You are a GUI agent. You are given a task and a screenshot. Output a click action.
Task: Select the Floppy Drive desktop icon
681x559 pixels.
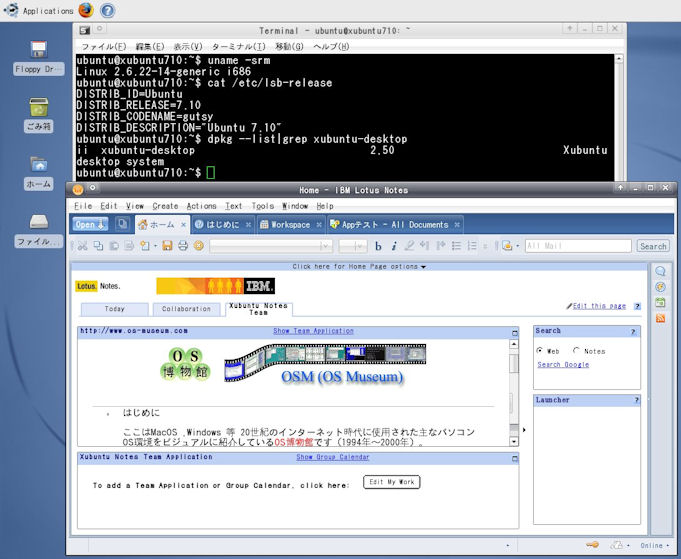39,58
